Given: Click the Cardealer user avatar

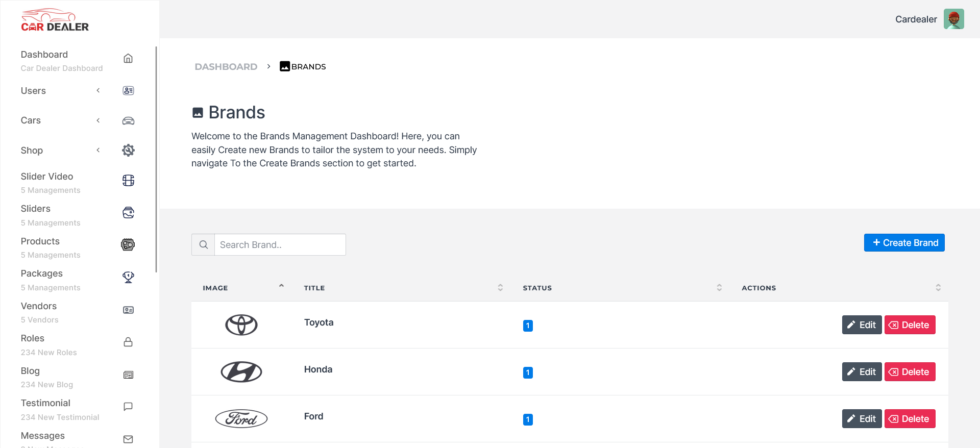Looking at the screenshot, I should point(953,19).
